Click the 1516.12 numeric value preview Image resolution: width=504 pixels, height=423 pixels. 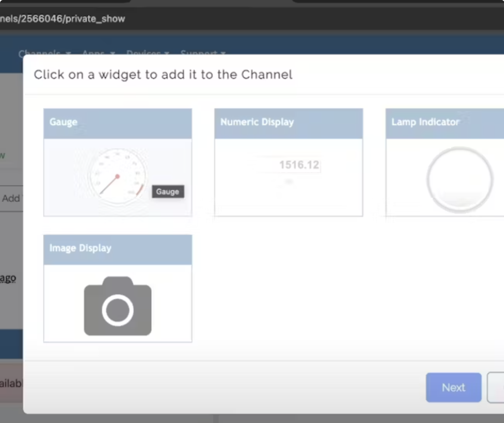[x=299, y=165]
